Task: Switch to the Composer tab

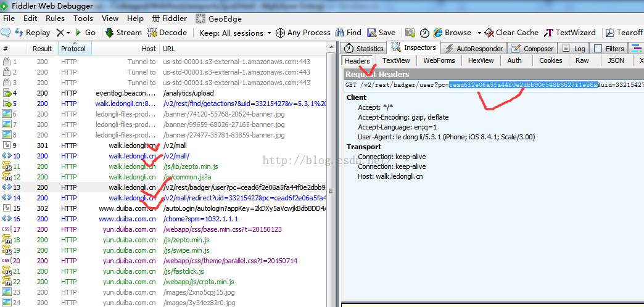Action: coord(533,49)
